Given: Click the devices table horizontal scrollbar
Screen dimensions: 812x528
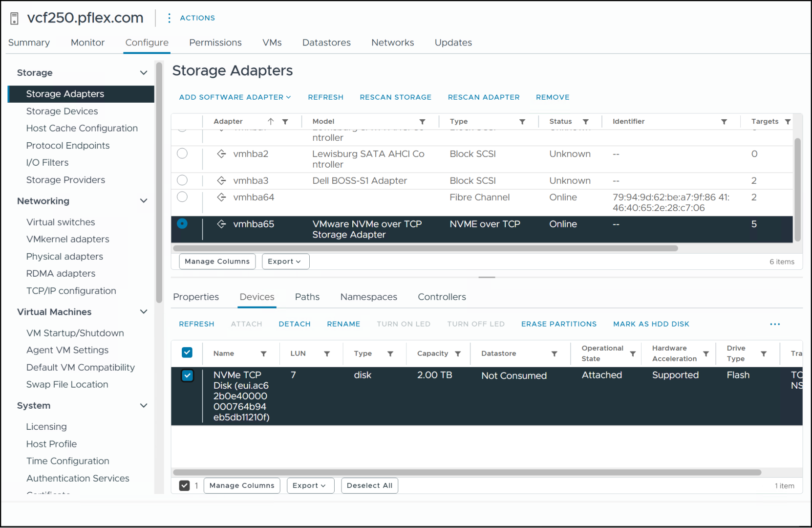Looking at the screenshot, I should (467, 472).
